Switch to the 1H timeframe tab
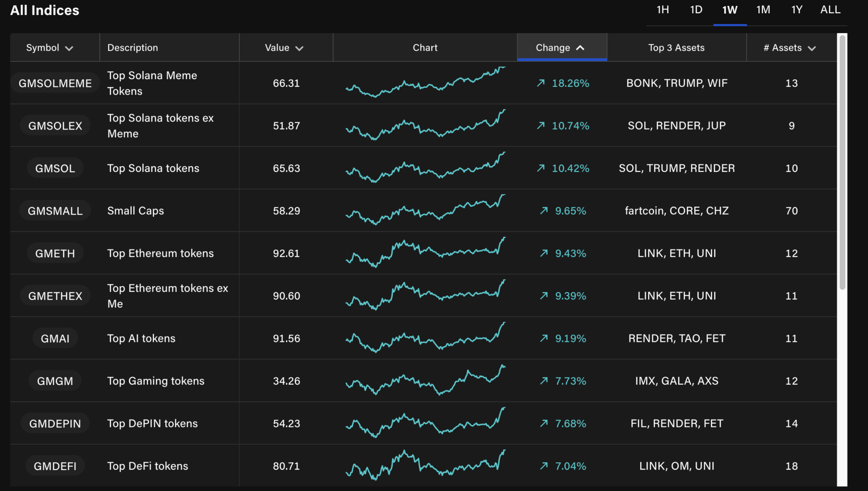This screenshot has width=868, height=491. click(662, 10)
